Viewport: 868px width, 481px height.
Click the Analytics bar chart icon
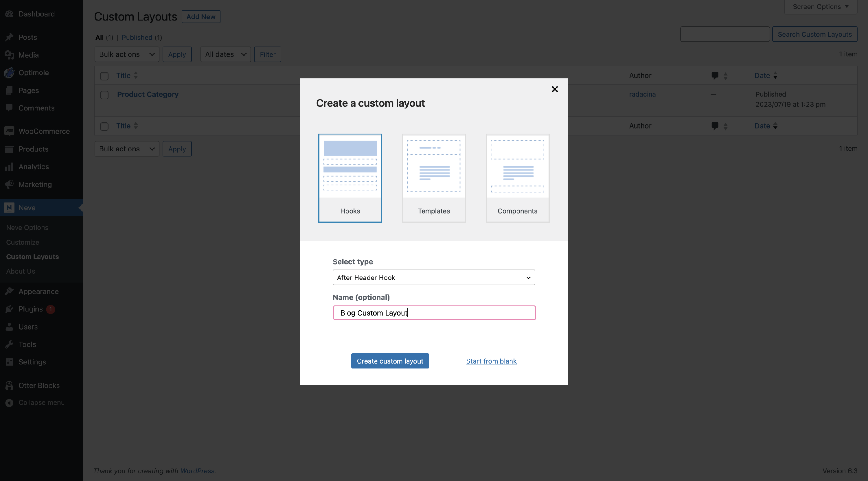tap(10, 166)
